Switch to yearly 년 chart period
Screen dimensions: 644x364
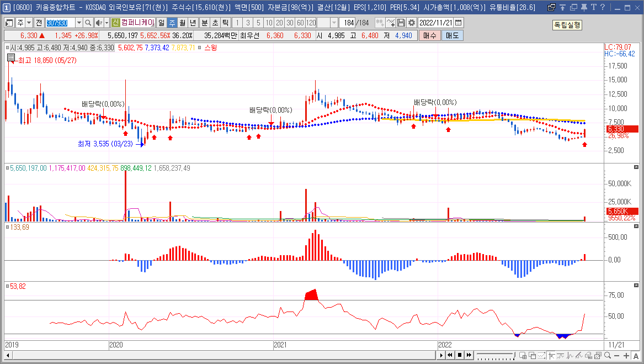point(193,23)
